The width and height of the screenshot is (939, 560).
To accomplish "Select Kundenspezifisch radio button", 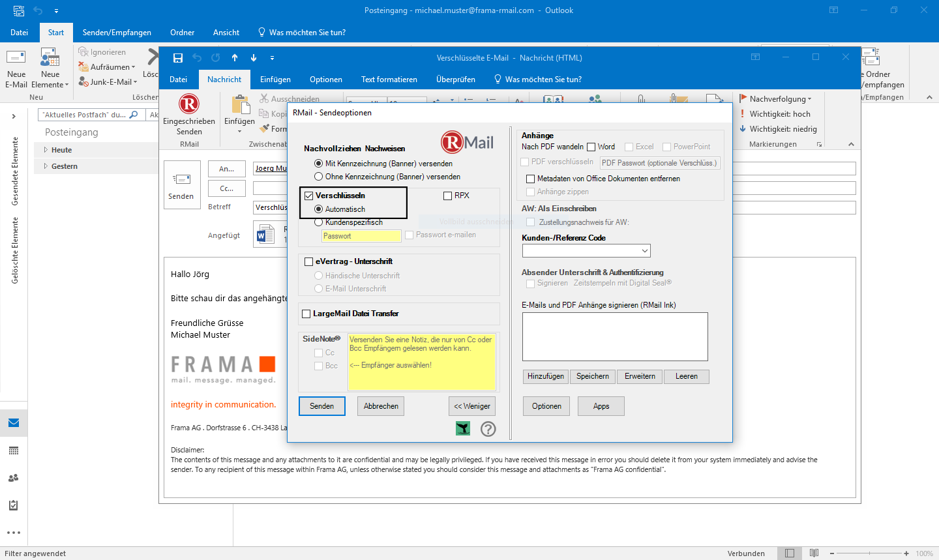I will click(318, 222).
